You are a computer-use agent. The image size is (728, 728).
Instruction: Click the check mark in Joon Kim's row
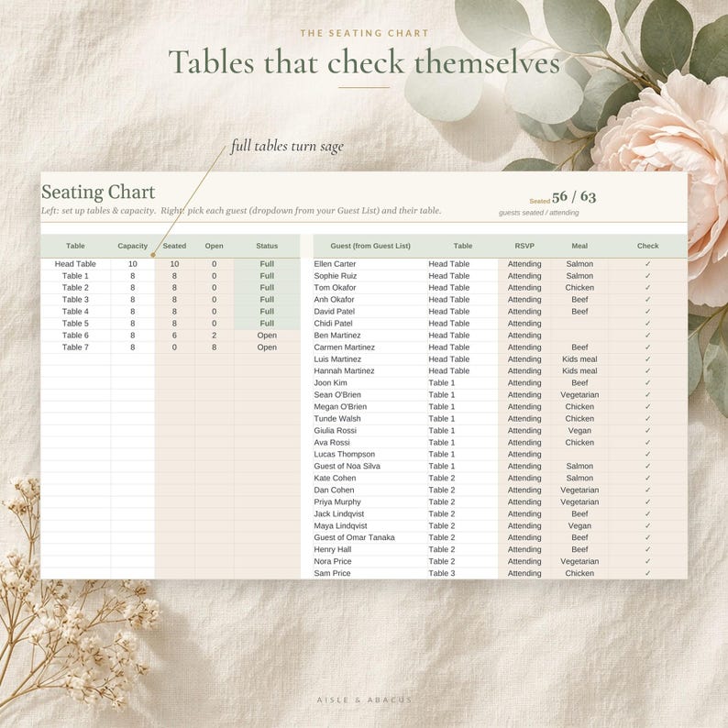[647, 383]
